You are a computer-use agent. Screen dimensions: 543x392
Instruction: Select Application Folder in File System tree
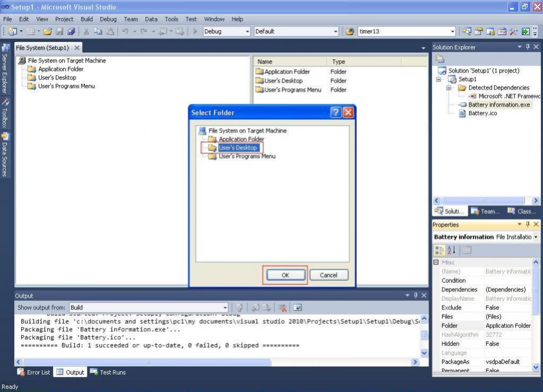(60, 69)
